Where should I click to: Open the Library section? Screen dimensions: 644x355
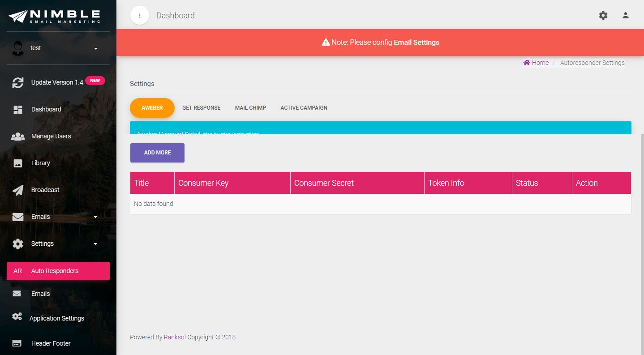tap(41, 163)
